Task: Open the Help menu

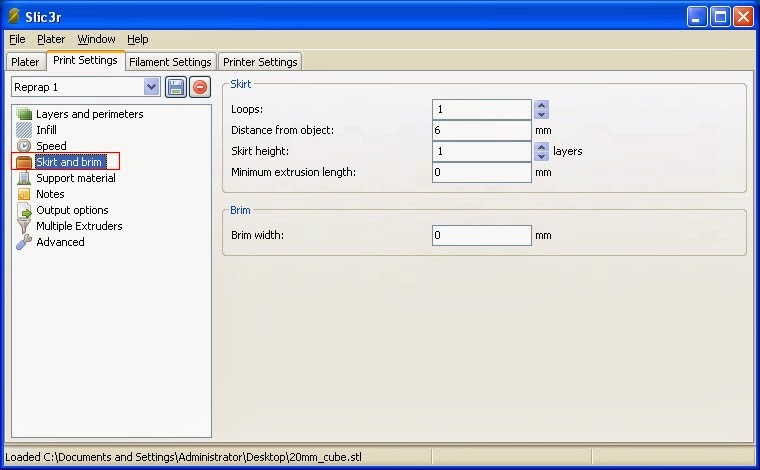Action: click(x=138, y=39)
